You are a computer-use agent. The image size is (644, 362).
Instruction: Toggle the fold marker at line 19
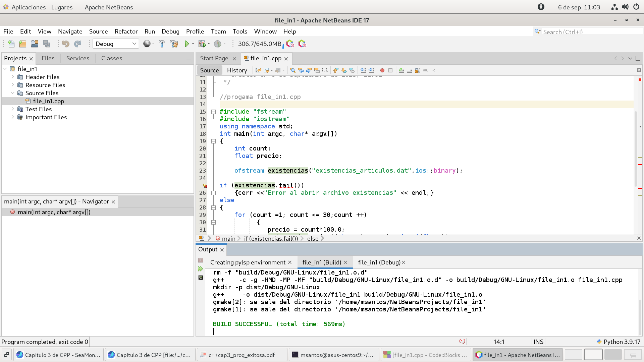(213, 141)
